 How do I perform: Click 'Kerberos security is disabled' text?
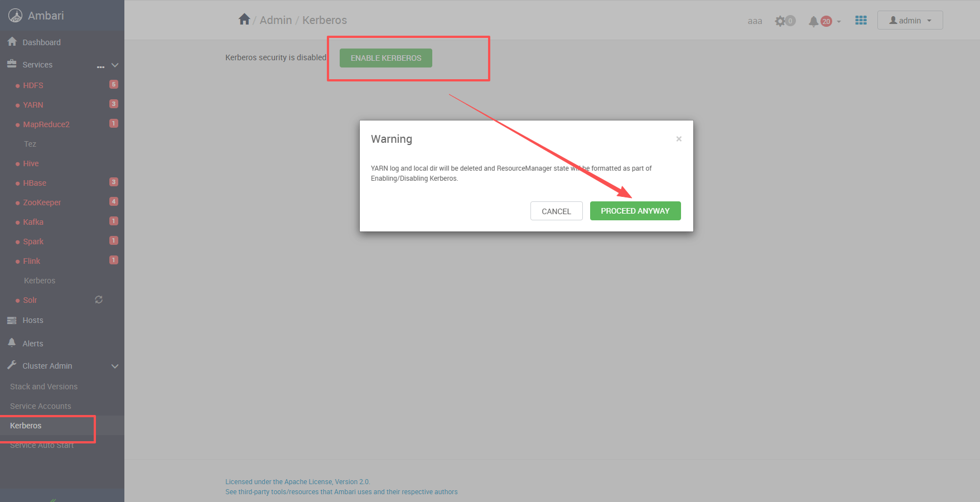pos(276,57)
